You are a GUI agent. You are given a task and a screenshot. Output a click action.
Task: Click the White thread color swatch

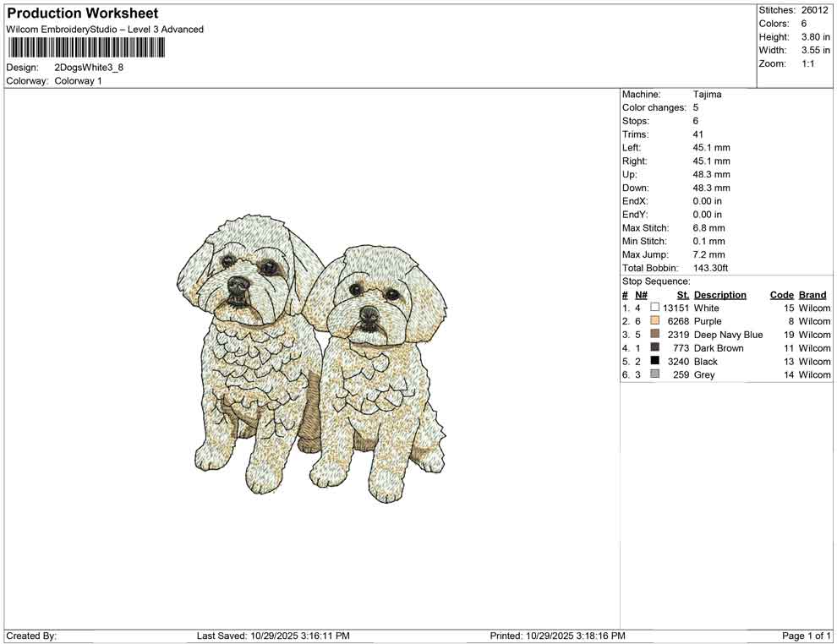coord(655,308)
